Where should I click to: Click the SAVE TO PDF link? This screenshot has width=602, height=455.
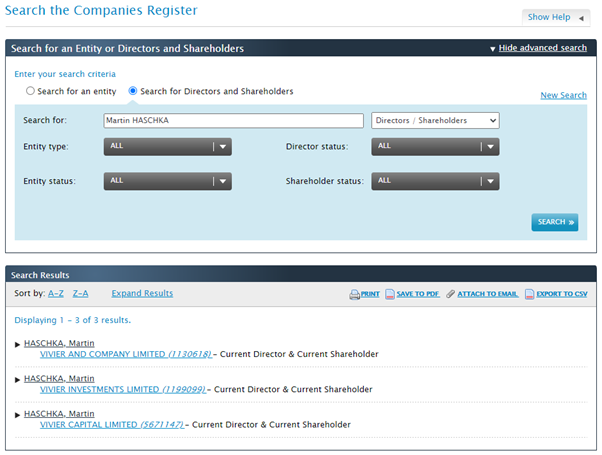[418, 294]
